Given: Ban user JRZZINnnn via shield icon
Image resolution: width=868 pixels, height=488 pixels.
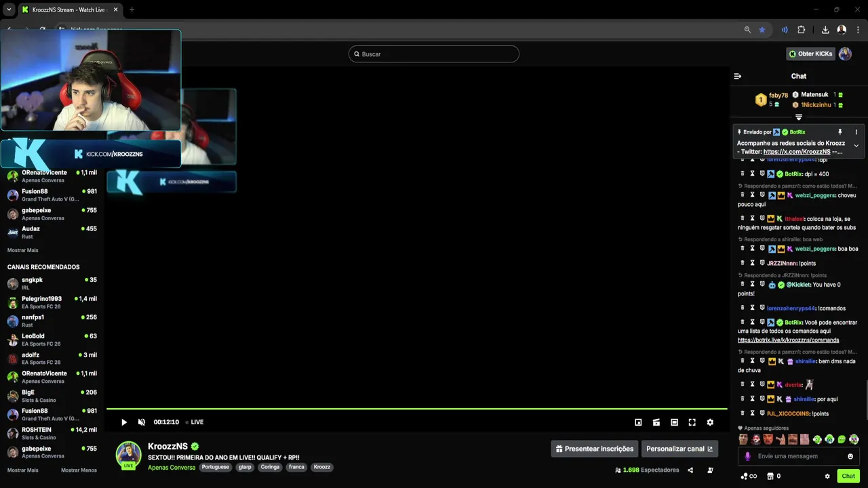Looking at the screenshot, I should [x=762, y=263].
